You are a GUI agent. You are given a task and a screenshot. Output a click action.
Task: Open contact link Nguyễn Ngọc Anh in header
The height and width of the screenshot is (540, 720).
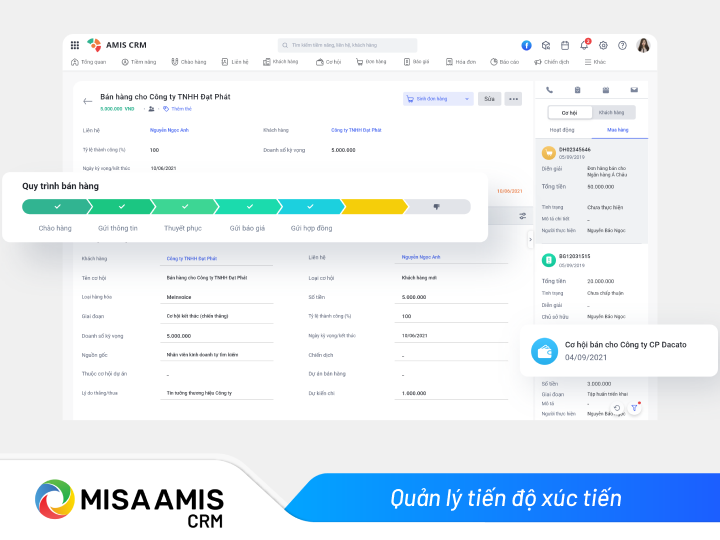pos(169,130)
